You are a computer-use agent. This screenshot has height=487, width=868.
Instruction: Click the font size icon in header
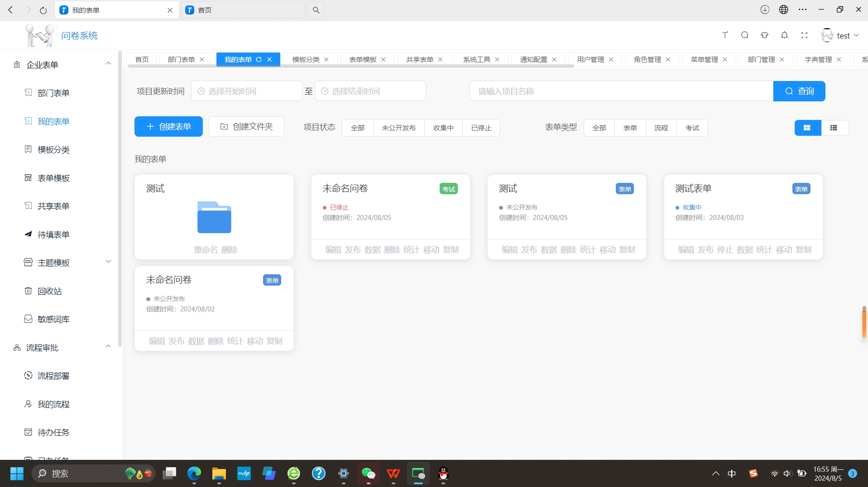[725, 35]
